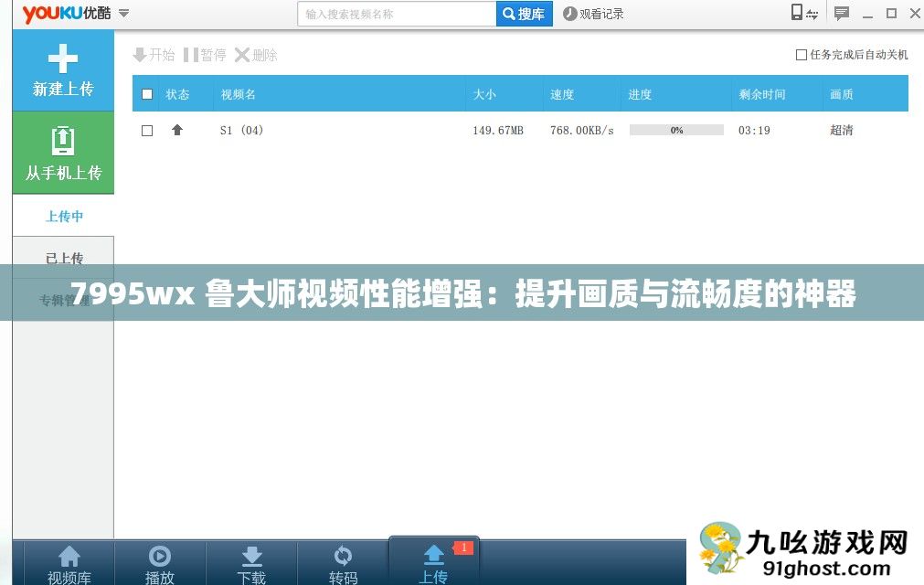Click the 进度 column header
924x585 pixels.
[640, 94]
